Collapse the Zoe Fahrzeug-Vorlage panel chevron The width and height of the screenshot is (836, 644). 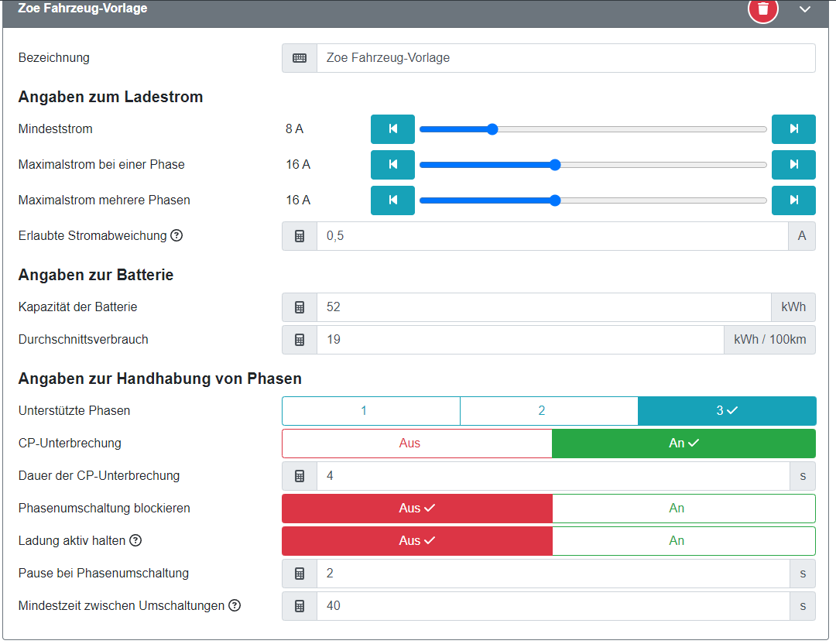tap(805, 9)
